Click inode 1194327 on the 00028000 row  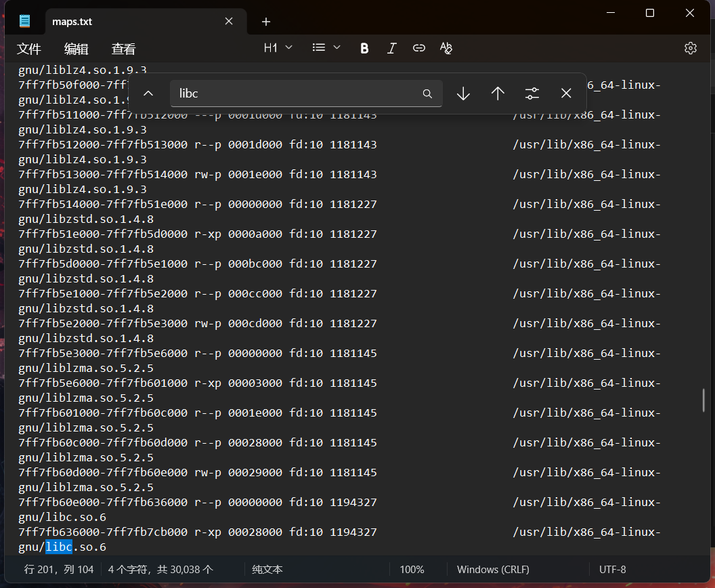point(353,532)
